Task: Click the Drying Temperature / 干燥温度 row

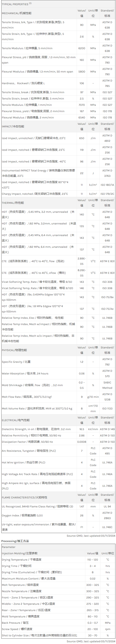Action: (x=21, y=560)
